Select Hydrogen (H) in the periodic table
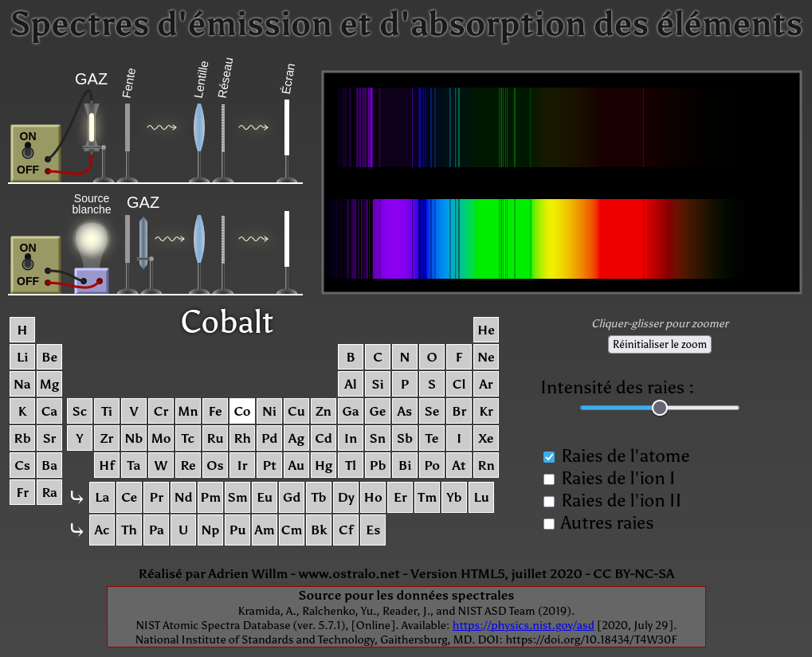 (x=22, y=330)
